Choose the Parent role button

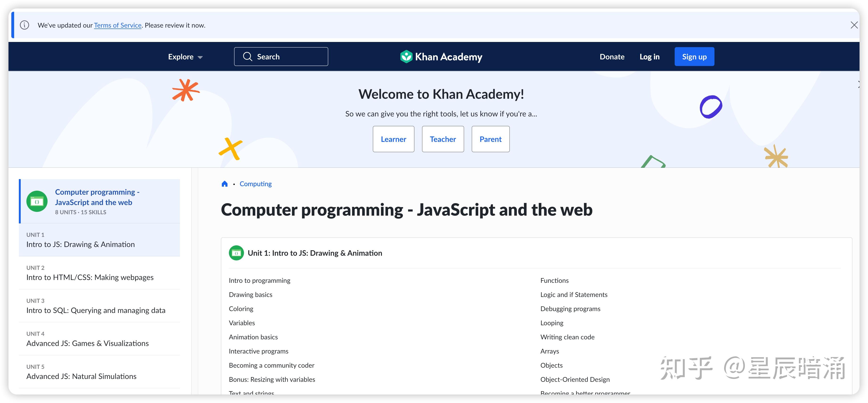[x=490, y=139]
